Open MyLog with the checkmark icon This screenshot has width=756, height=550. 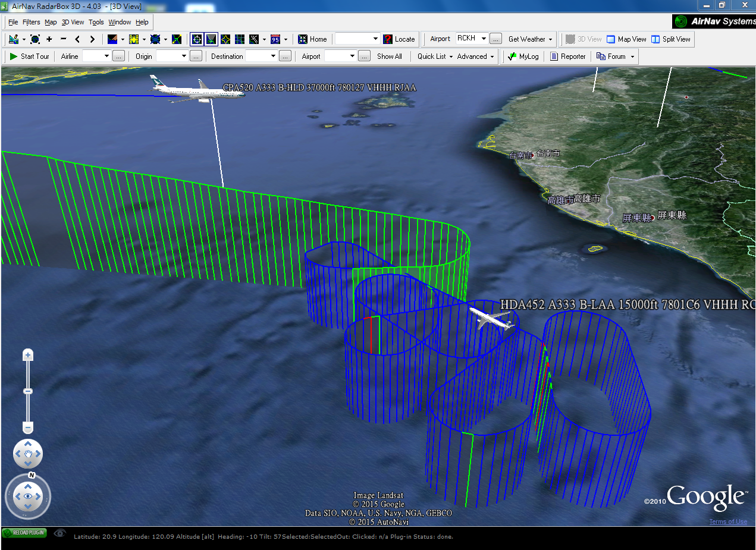click(x=523, y=56)
